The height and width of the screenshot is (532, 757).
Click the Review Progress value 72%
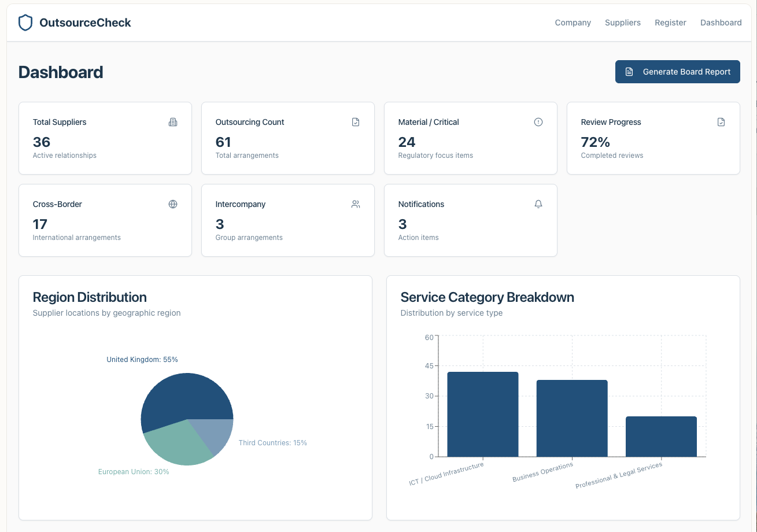pos(596,142)
